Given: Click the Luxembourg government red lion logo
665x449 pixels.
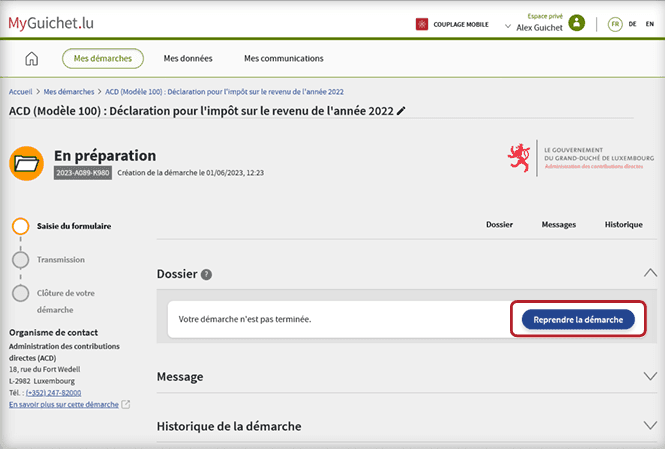Looking at the screenshot, I should [519, 159].
